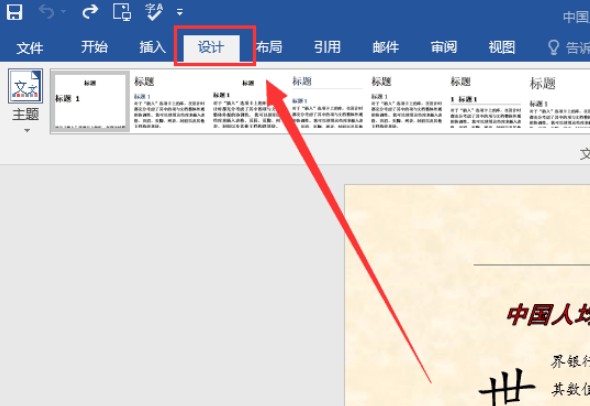Click the touch/mouse mode icon
The width and height of the screenshot is (590, 406).
(122, 12)
